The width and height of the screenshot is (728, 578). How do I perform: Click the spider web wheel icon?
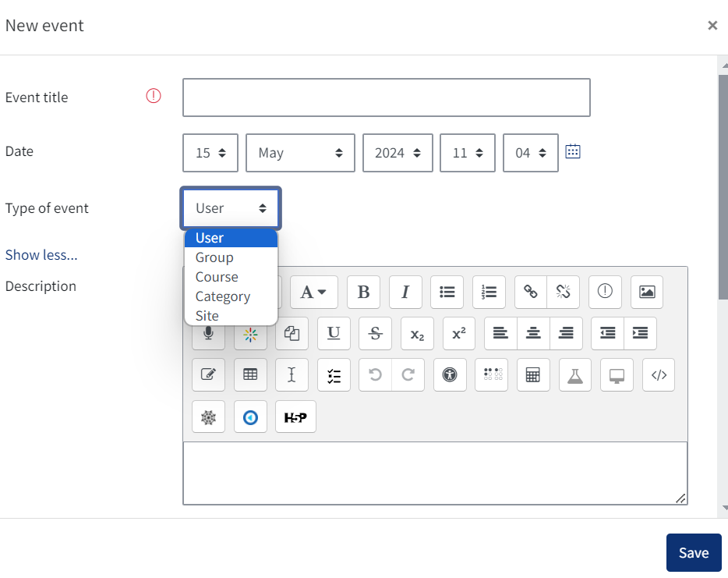pos(208,417)
